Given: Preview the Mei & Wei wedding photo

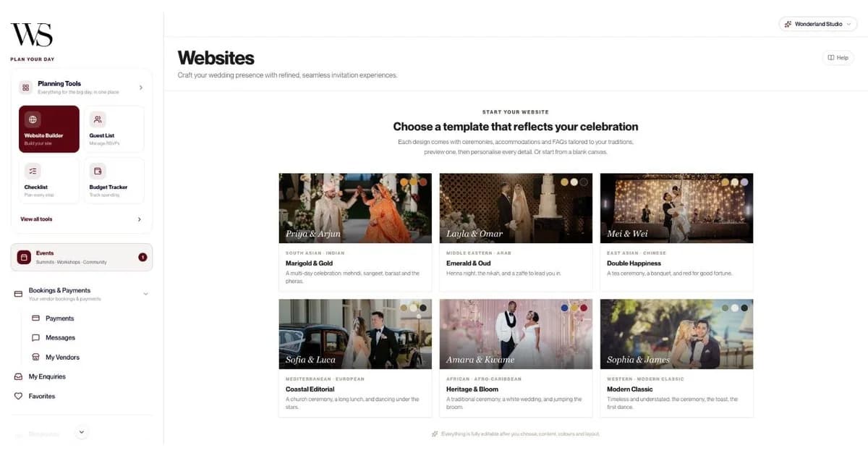Looking at the screenshot, I should (x=676, y=208).
